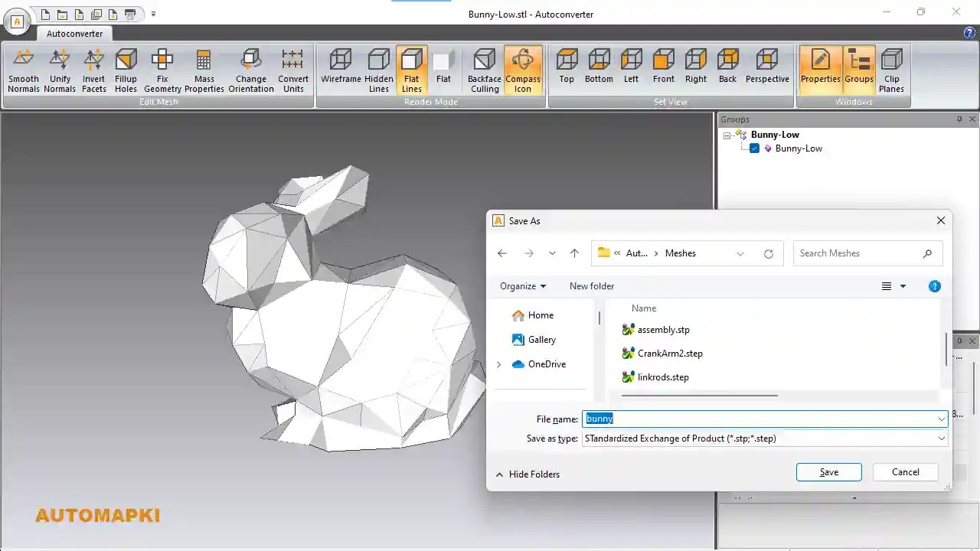Select the Flat Lines render mode
The image size is (980, 551).
click(412, 70)
